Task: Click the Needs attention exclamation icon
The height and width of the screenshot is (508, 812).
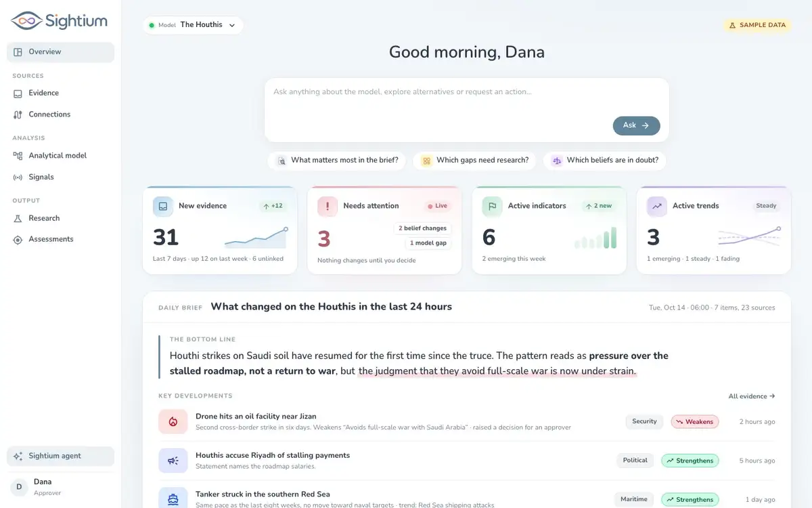Action: pyautogui.click(x=328, y=206)
